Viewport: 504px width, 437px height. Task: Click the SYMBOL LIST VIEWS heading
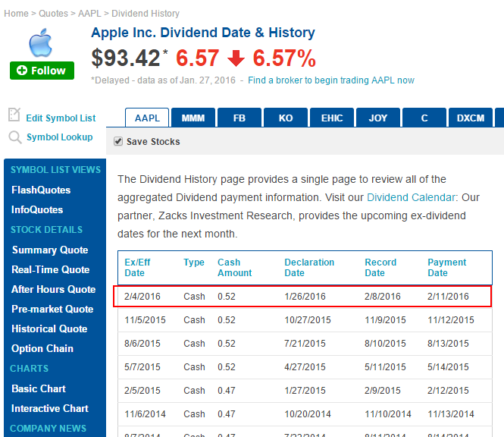point(55,170)
